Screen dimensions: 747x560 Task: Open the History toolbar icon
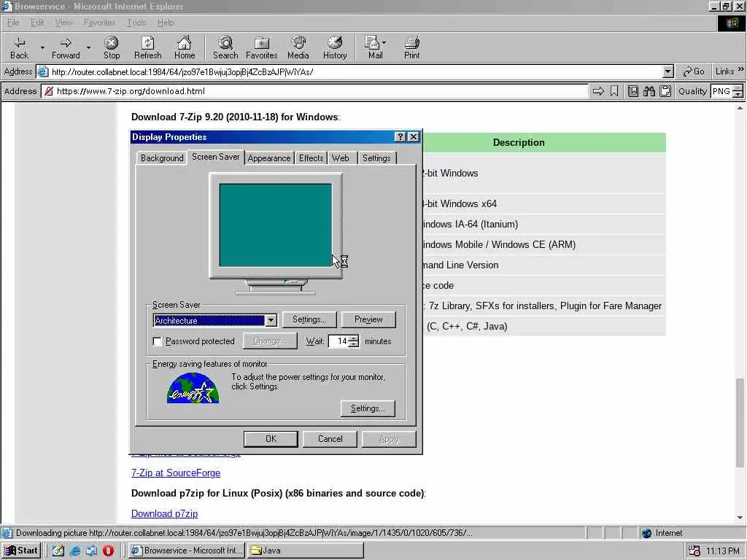(x=335, y=43)
